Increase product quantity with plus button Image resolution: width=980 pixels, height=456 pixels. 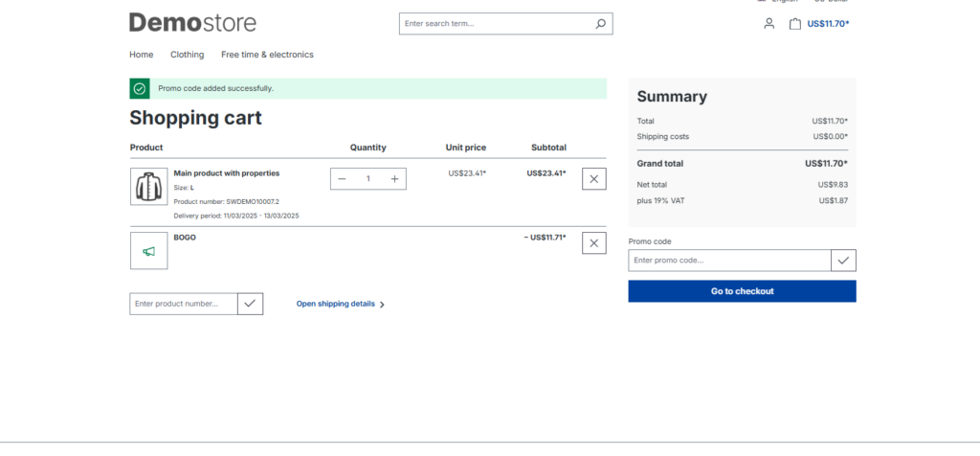(394, 179)
